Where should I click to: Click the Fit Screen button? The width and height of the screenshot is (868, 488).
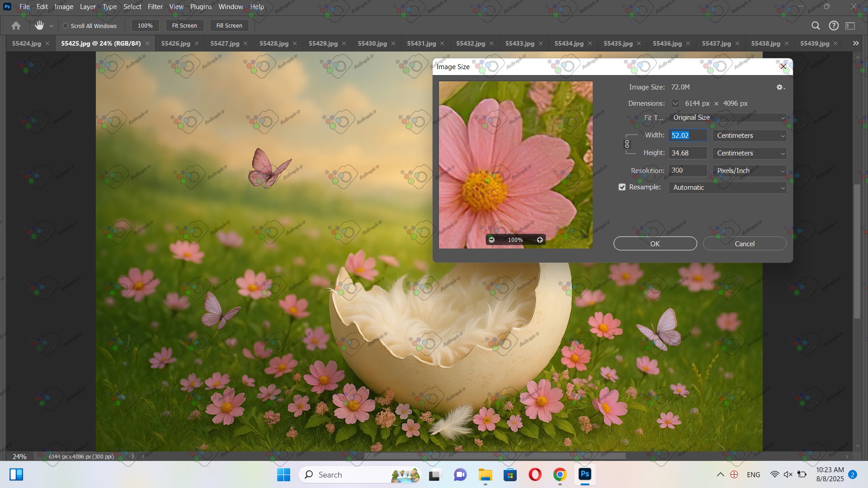coord(184,26)
